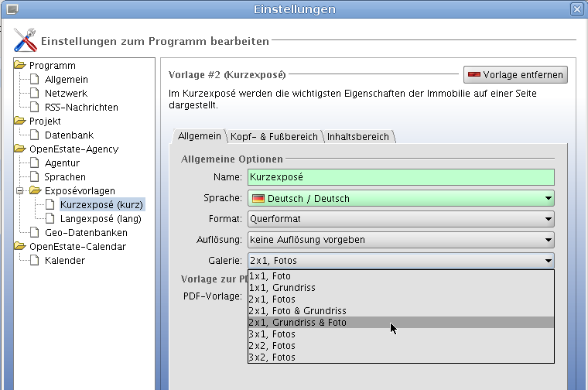
Task: Switch to the Kopf- & Fußbereich tab
Action: click(274, 136)
